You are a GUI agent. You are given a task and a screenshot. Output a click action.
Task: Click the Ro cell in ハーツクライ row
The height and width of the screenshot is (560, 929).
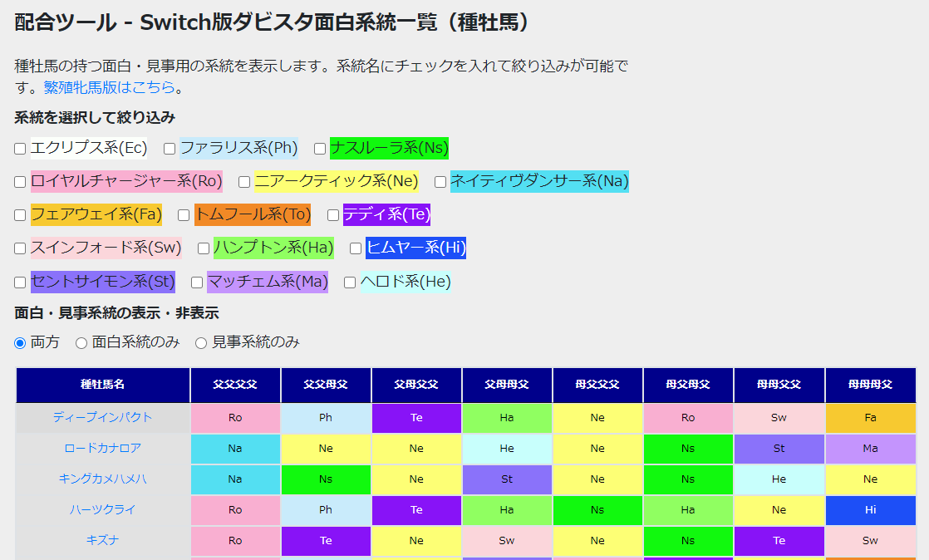pos(235,510)
